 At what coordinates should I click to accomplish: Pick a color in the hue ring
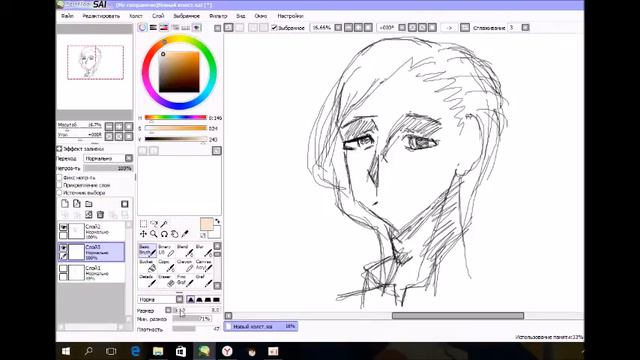tap(179, 73)
